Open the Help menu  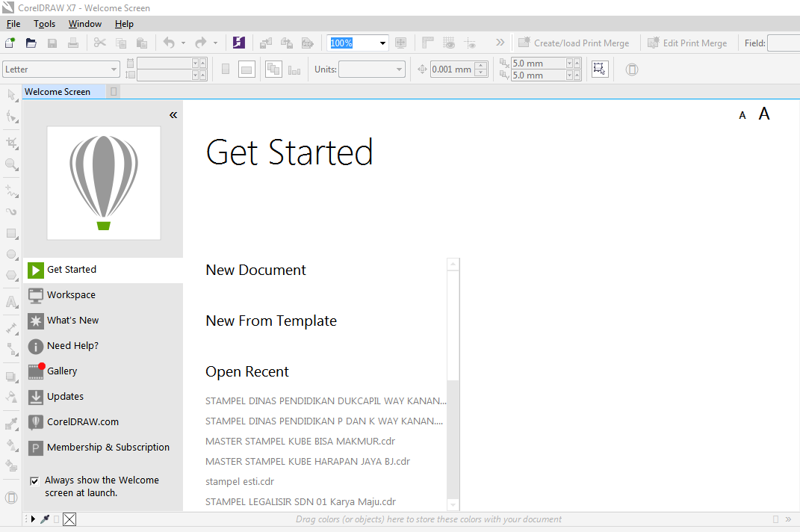coord(124,24)
